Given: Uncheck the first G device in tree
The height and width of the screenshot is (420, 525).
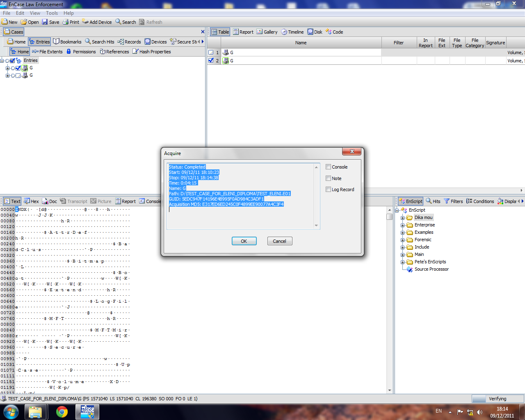Looking at the screenshot, I should coord(18,68).
